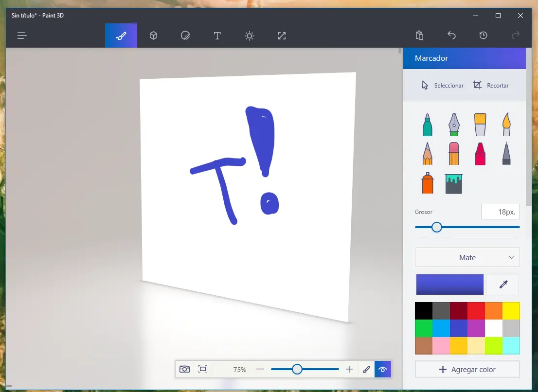Select the orange Spray can tool

click(x=428, y=183)
